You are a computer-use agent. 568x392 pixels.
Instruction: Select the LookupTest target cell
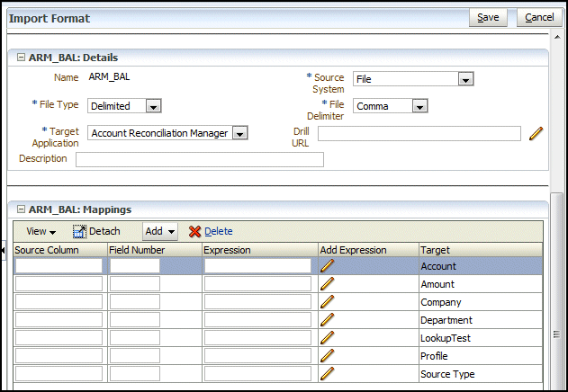click(481, 338)
